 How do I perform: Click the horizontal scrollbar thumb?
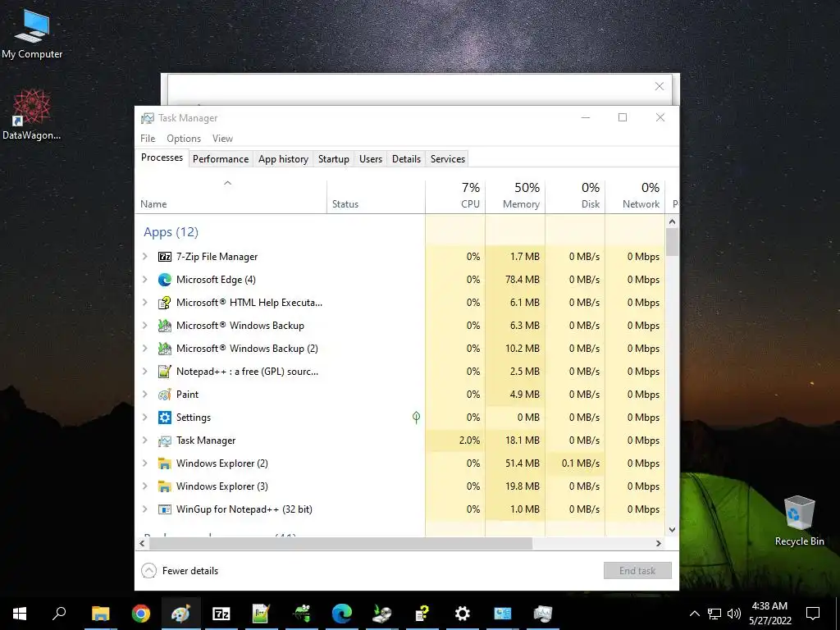tap(340, 543)
